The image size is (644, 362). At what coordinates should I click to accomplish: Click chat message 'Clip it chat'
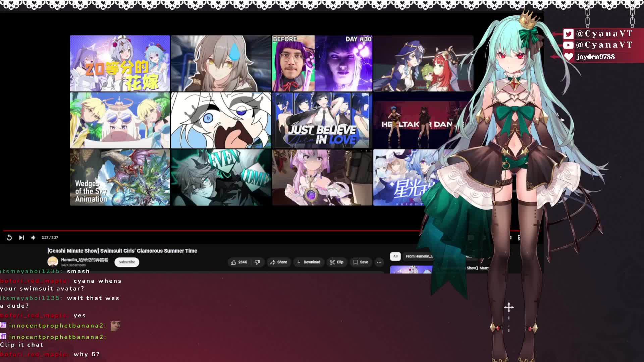pyautogui.click(x=22, y=345)
